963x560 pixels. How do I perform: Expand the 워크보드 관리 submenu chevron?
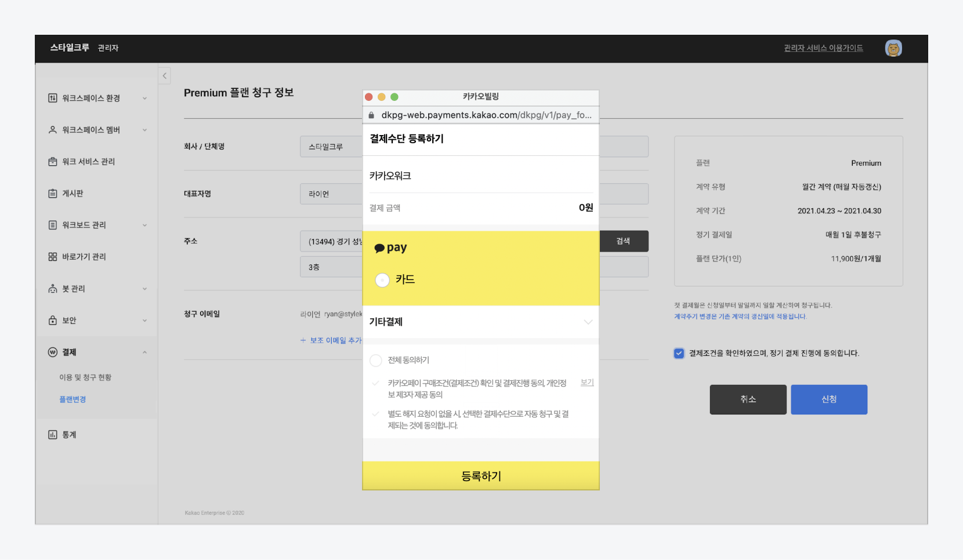(x=144, y=226)
